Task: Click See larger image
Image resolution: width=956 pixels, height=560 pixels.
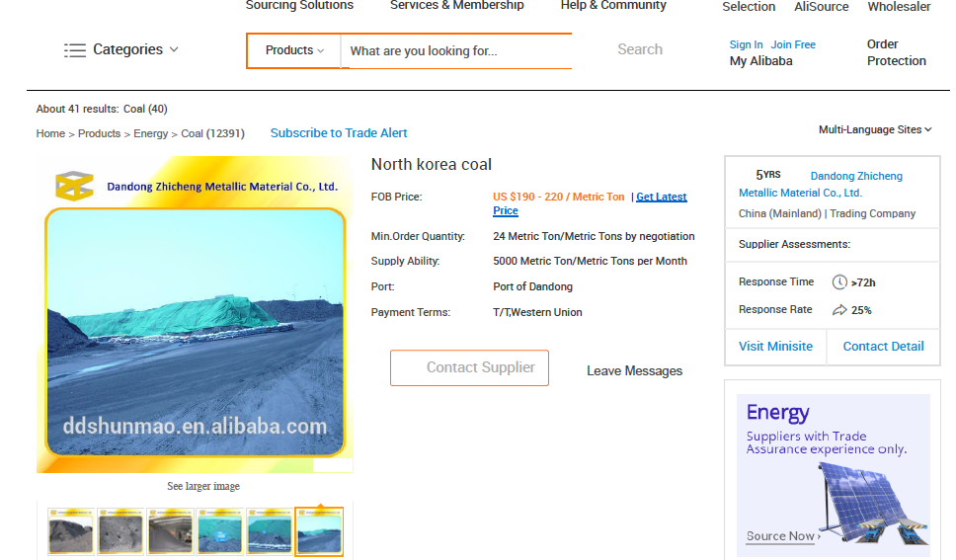Action: 203,486
